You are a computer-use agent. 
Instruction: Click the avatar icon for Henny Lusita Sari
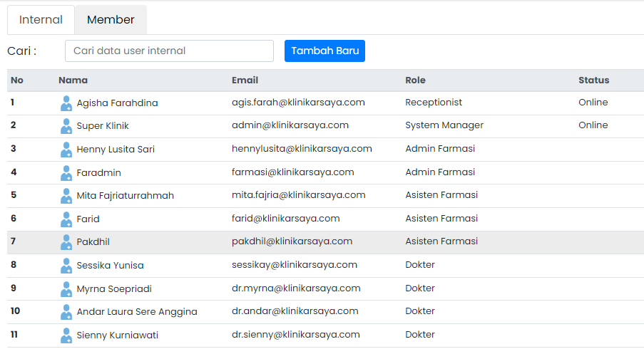66,150
